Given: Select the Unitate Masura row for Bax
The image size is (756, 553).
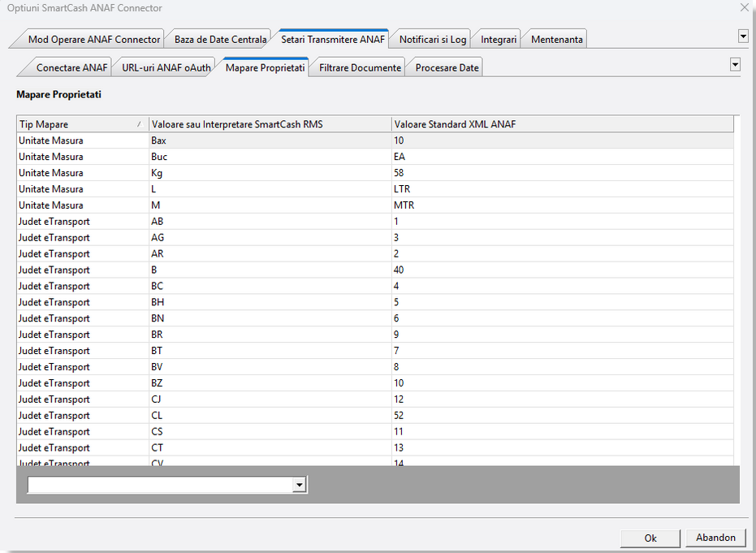Looking at the screenshot, I should pos(375,140).
